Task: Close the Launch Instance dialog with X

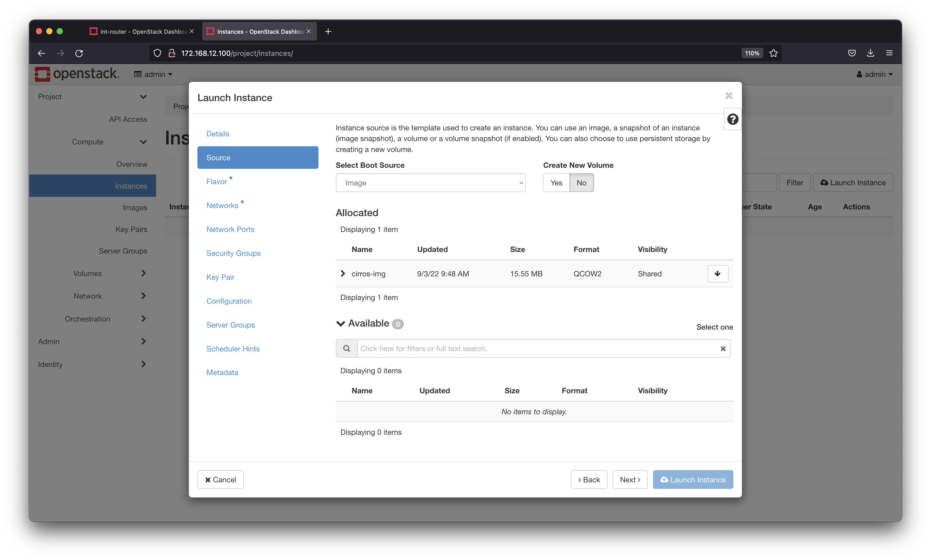Action: pyautogui.click(x=729, y=96)
